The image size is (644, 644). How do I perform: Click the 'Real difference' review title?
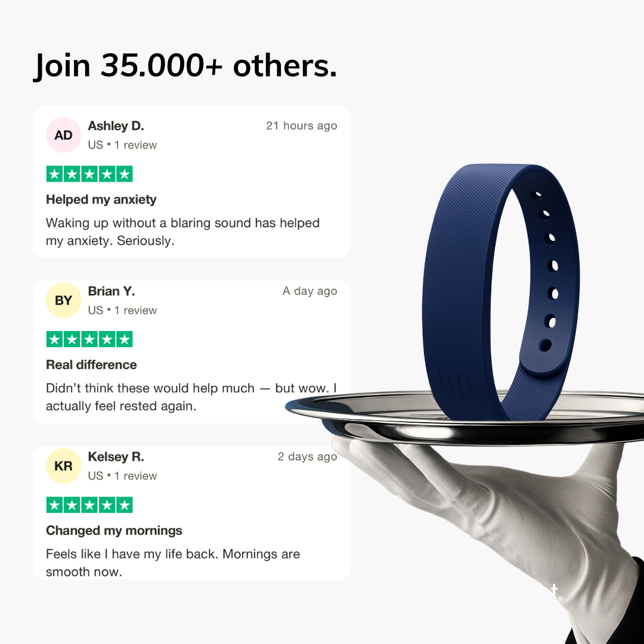click(91, 365)
